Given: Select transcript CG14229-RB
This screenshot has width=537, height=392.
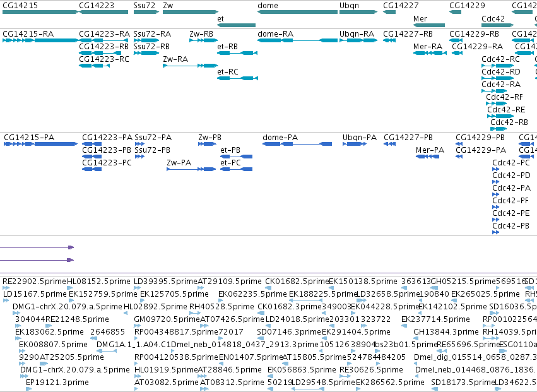Looking at the screenshot, I should [456, 40].
